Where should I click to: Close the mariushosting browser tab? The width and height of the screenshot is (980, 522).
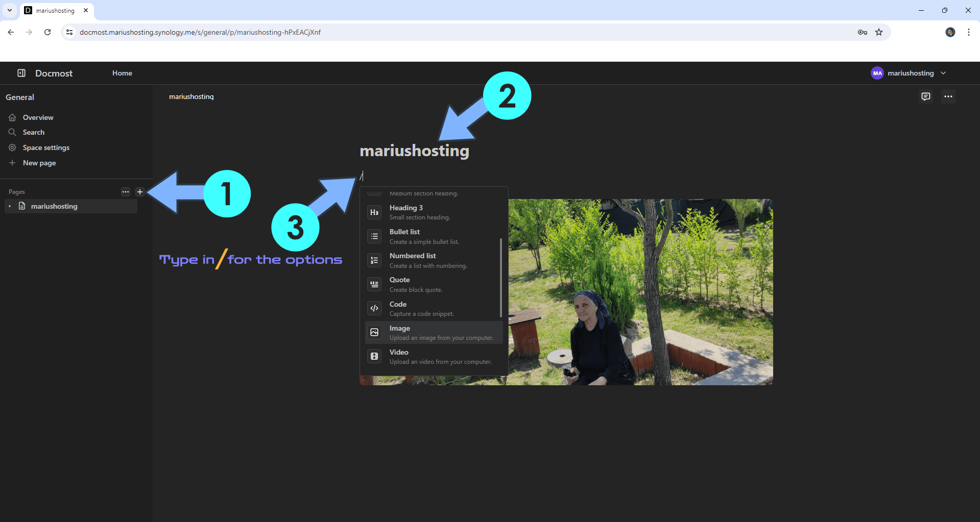[x=86, y=10]
